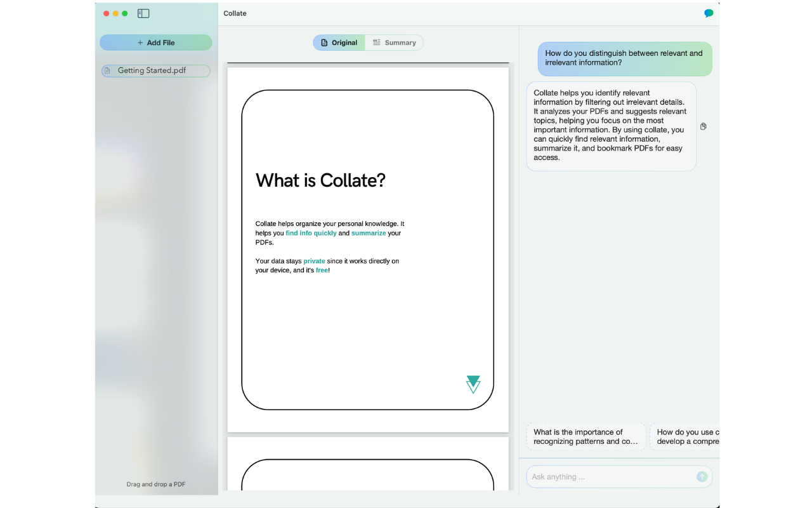The image size is (812, 508).
Task: Click the PDF file icon beside Getting Started
Action: tap(107, 70)
